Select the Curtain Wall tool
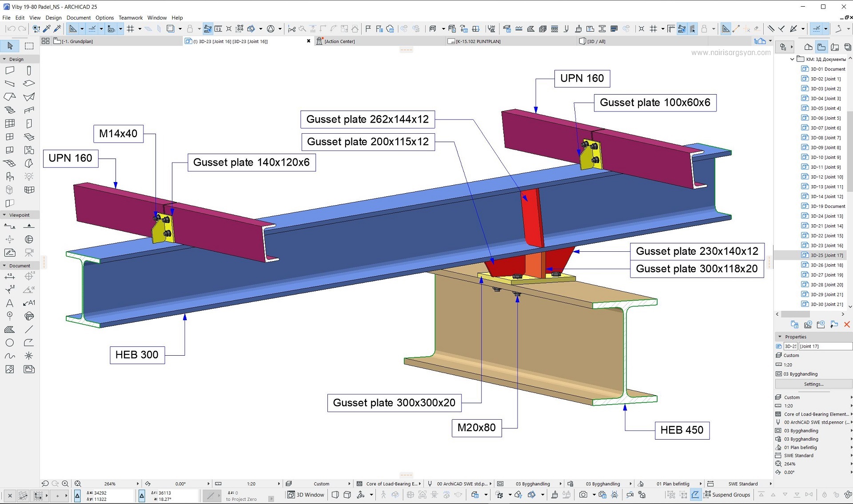The image size is (853, 504). pyautogui.click(x=10, y=123)
